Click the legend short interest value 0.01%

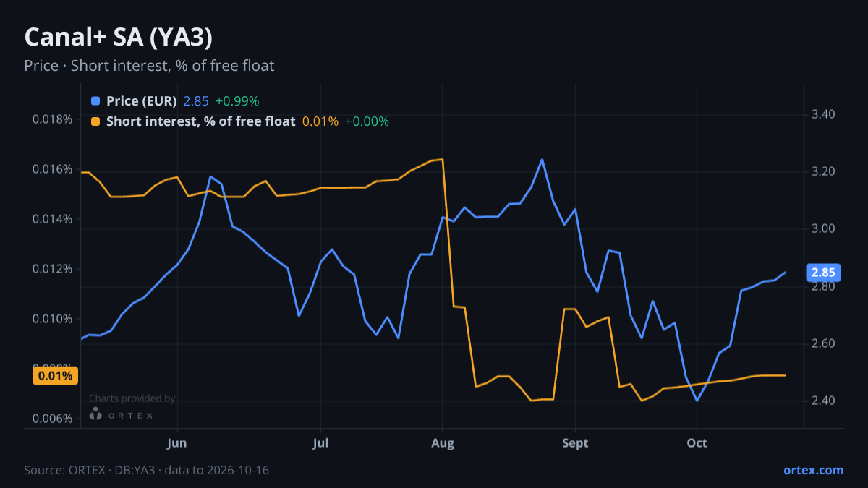pyautogui.click(x=320, y=121)
